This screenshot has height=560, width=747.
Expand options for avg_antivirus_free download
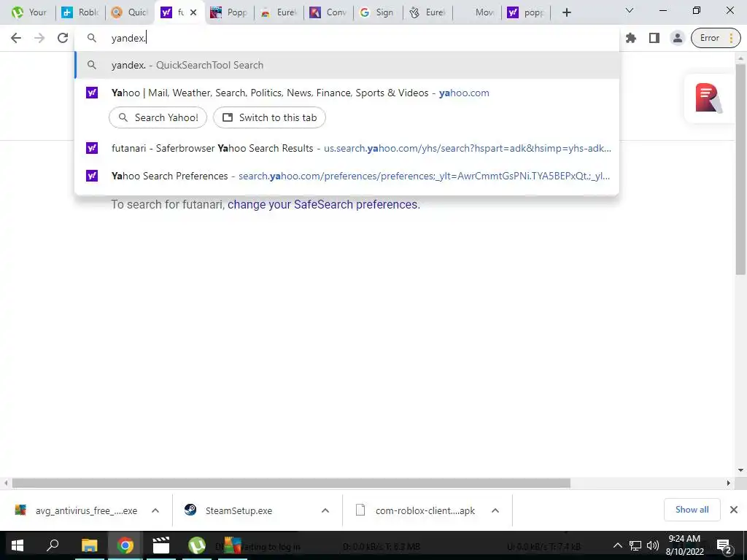(155, 510)
